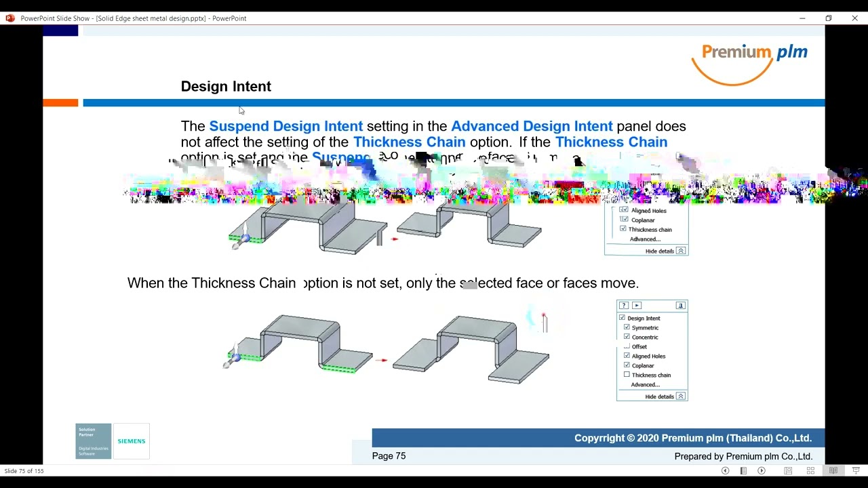Click the Premium plm logo

click(x=749, y=64)
